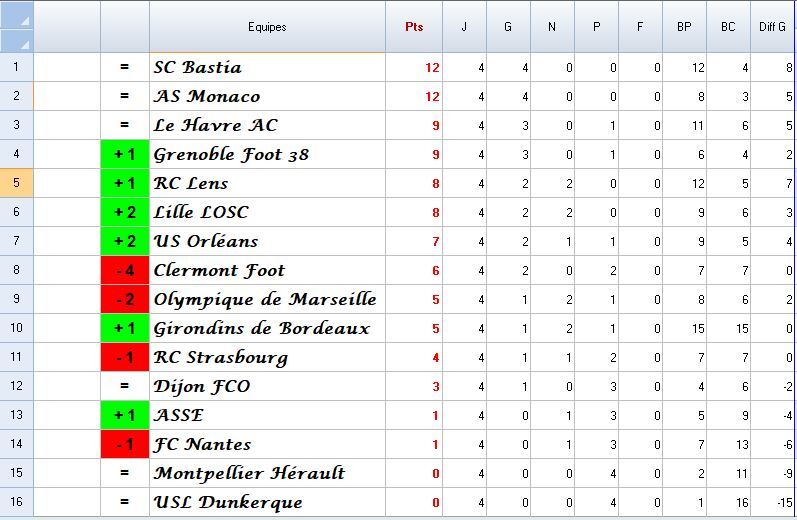797x520 pixels.
Task: Click the equals sign next to Dijon FCO
Action: click(x=125, y=387)
